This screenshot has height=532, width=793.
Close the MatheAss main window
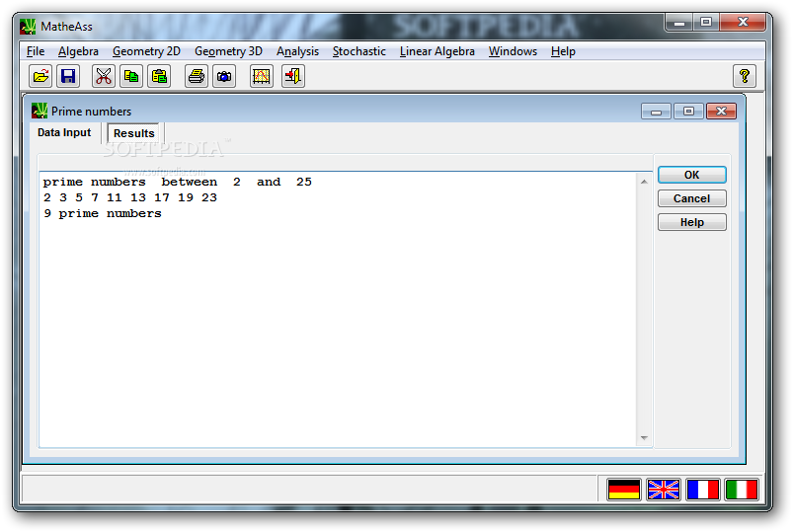(743, 23)
